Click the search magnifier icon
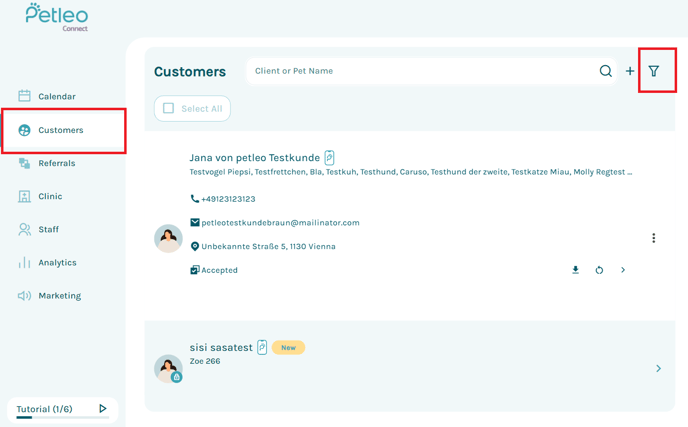 [606, 71]
